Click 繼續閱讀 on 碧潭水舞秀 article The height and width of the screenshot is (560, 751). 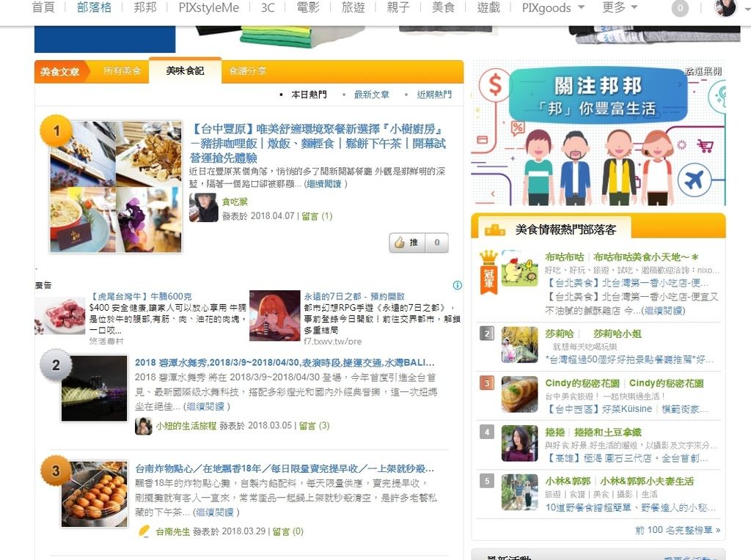tap(205, 406)
